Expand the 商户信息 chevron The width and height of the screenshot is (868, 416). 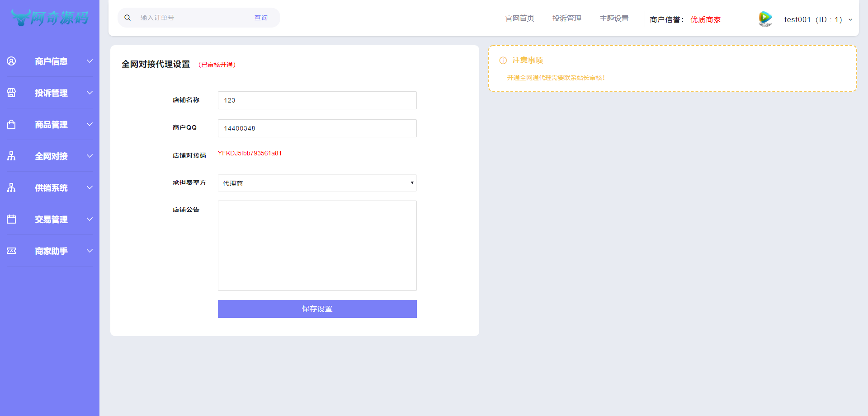point(90,61)
